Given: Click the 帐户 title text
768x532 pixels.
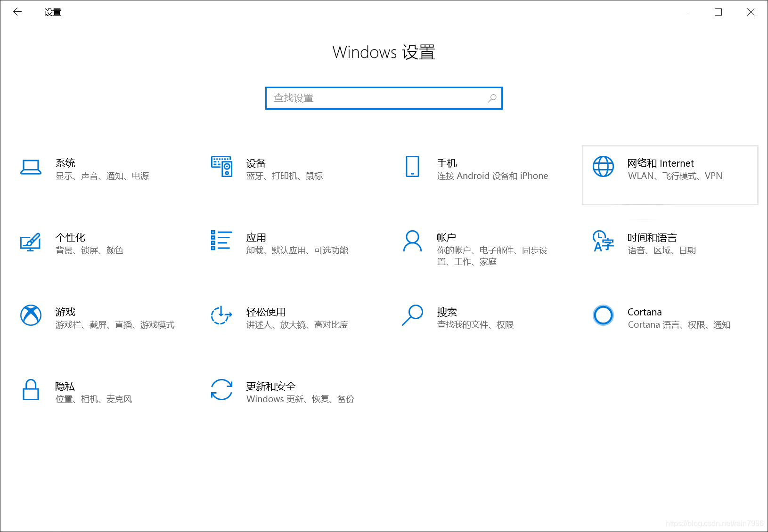Looking at the screenshot, I should 447,237.
